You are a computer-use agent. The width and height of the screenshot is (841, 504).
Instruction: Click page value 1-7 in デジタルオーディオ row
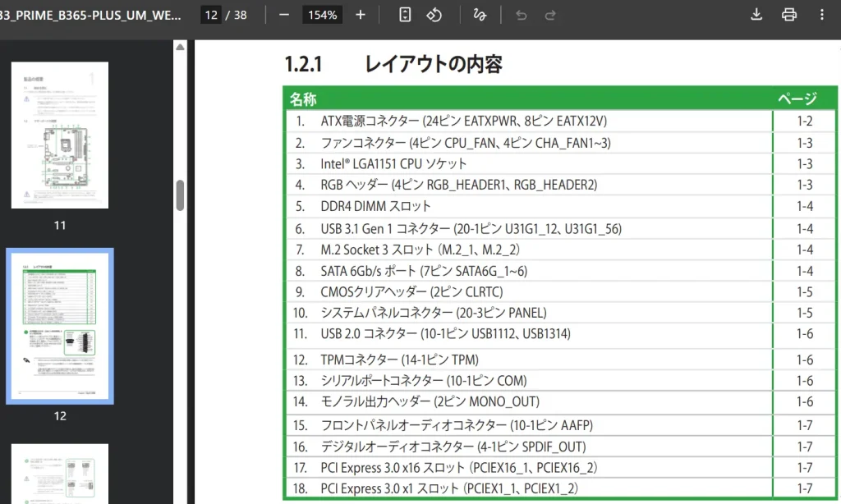tap(805, 447)
